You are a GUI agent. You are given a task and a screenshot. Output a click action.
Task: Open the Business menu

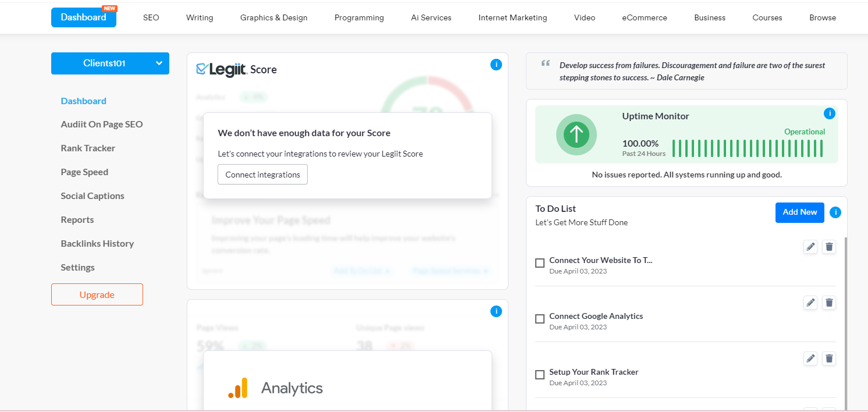click(710, 17)
